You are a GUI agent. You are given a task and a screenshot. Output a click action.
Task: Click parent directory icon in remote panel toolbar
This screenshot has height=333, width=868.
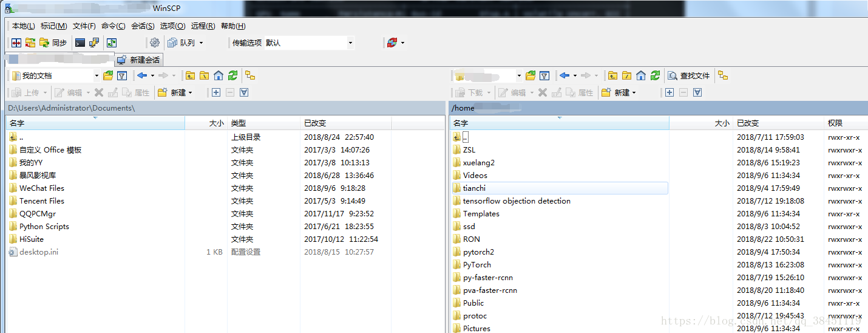point(612,75)
